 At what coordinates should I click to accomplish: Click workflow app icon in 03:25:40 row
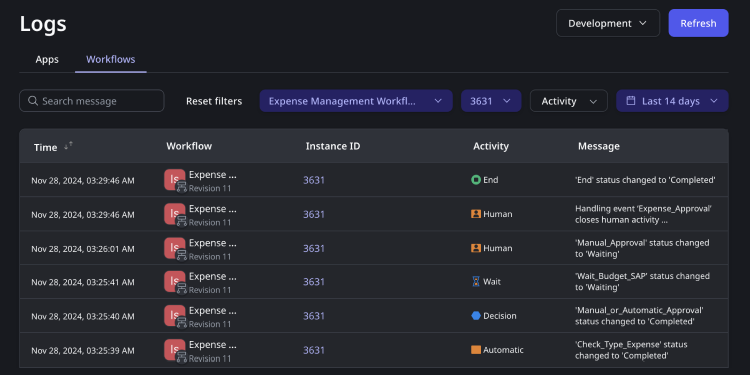[175, 316]
